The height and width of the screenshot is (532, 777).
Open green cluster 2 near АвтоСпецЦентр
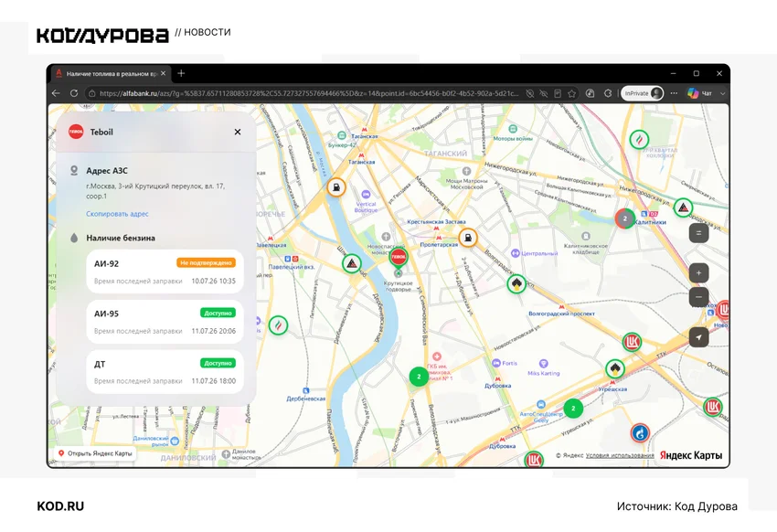[573, 409]
